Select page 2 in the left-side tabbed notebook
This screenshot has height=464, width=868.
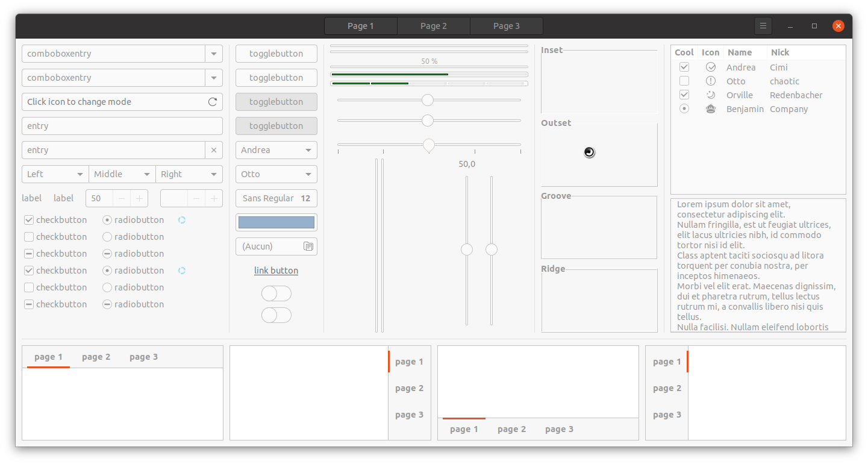[x=667, y=388]
